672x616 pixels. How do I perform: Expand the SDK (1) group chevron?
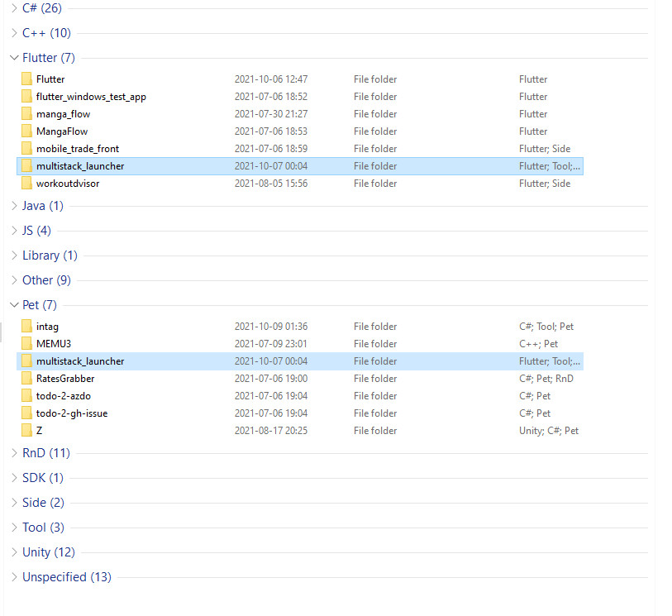click(x=14, y=478)
